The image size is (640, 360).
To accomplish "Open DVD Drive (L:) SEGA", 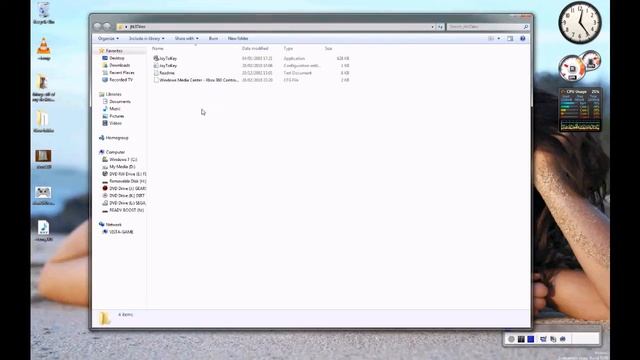I will 127,203.
